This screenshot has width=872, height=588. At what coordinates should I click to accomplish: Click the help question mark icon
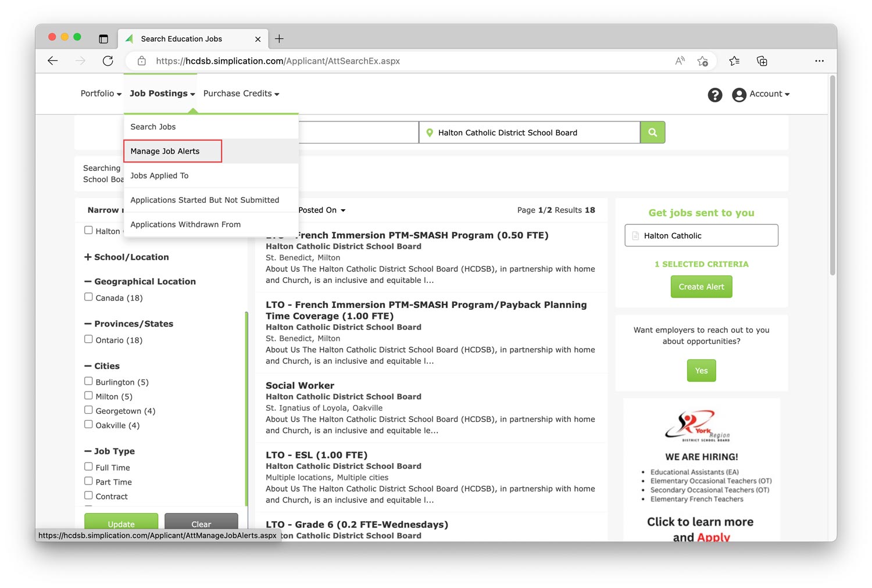coord(714,95)
